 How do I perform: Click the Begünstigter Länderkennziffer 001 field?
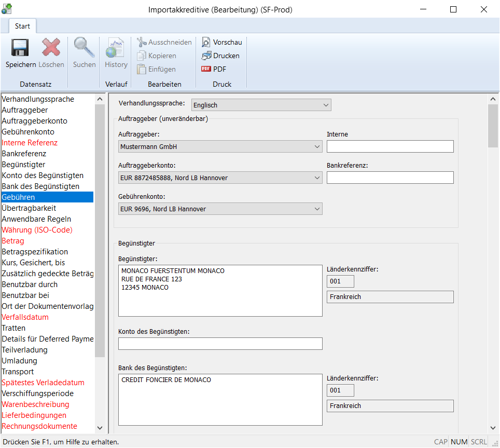tap(340, 281)
